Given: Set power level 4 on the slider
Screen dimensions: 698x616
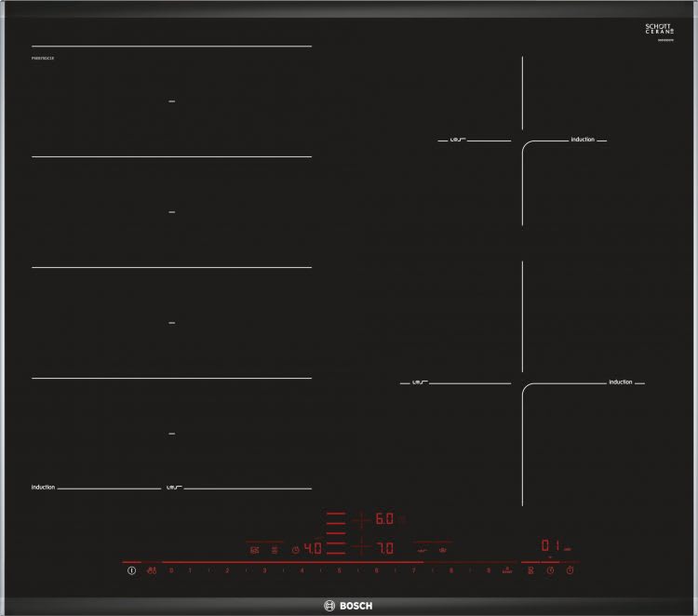Looking at the screenshot, I should (x=302, y=570).
